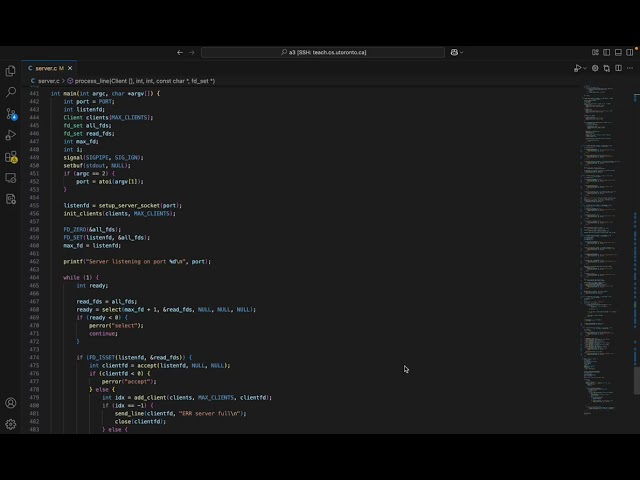Viewport: 640px width, 480px height.
Task: Click 'port = atoi(argv[1])' on line 452
Action: (x=110, y=182)
